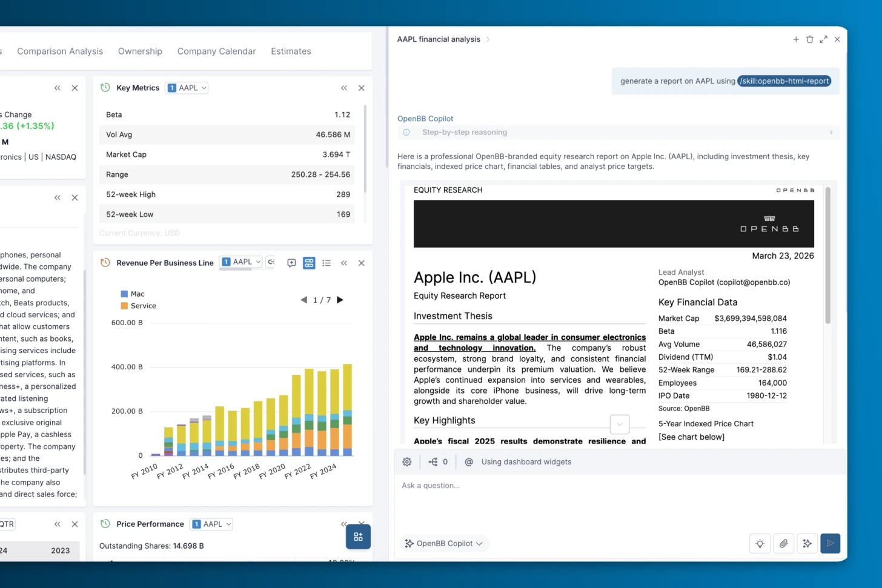Add Revenue Per Business Line widget to chat
The height and width of the screenshot is (588, 882).
[x=291, y=263]
